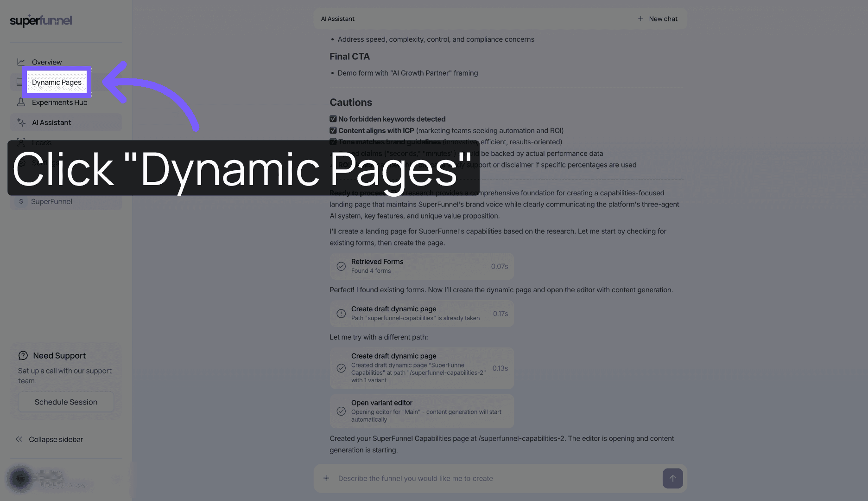
Task: Click the '0.17s' duration text
Action: pos(501,314)
